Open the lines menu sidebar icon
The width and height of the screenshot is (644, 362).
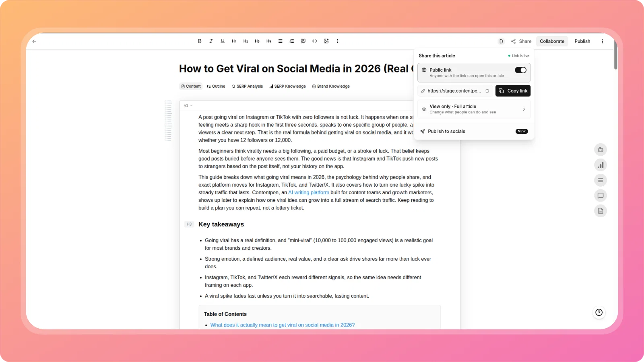tap(601, 180)
